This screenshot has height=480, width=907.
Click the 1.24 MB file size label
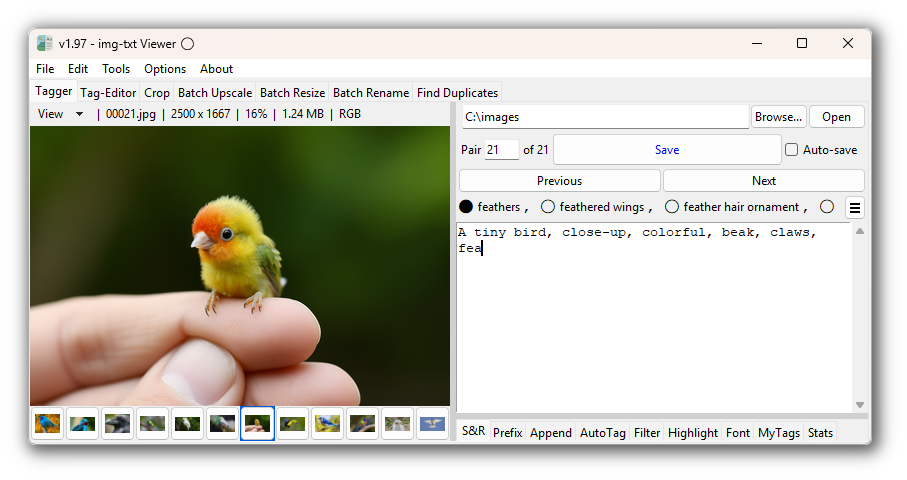(x=303, y=114)
